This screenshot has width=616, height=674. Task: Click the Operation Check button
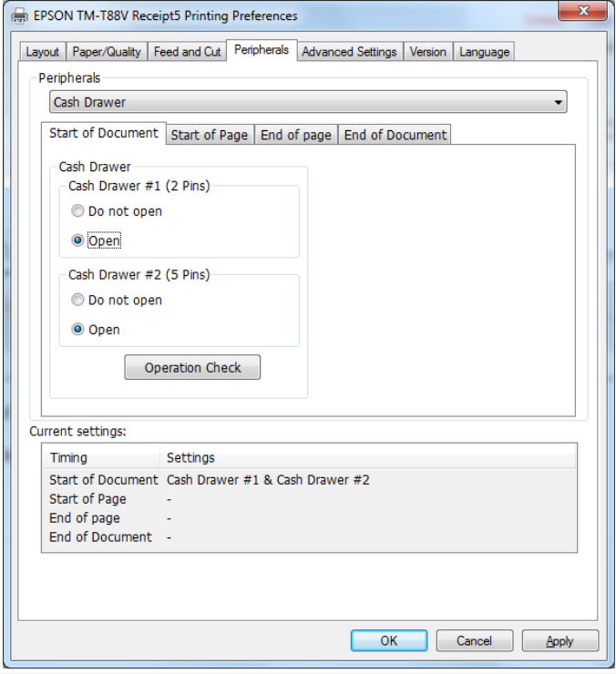pos(192,368)
